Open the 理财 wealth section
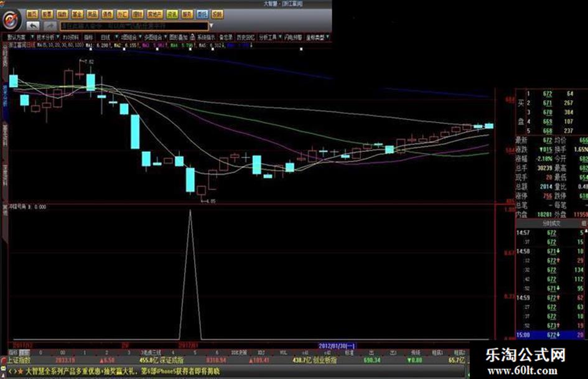This screenshot has height=379, width=588. click(138, 15)
